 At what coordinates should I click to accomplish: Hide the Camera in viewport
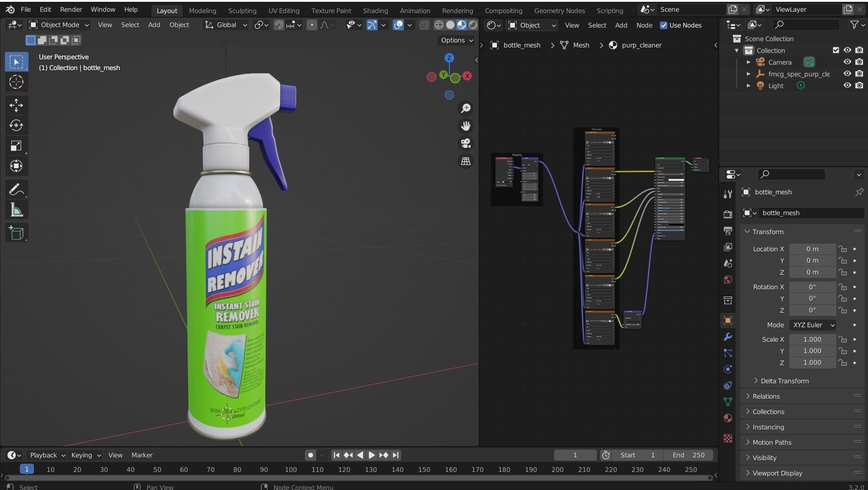(x=847, y=62)
